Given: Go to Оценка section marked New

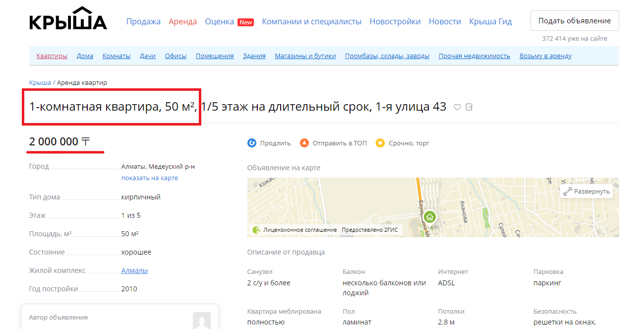Looking at the screenshot, I should click(220, 21).
